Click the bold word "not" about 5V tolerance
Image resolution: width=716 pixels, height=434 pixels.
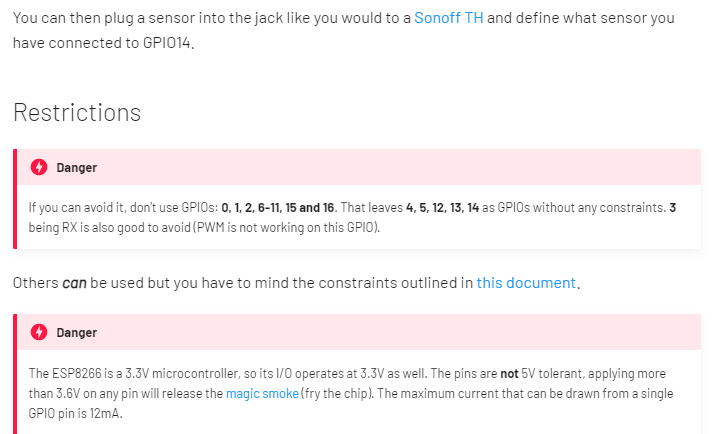coord(509,374)
